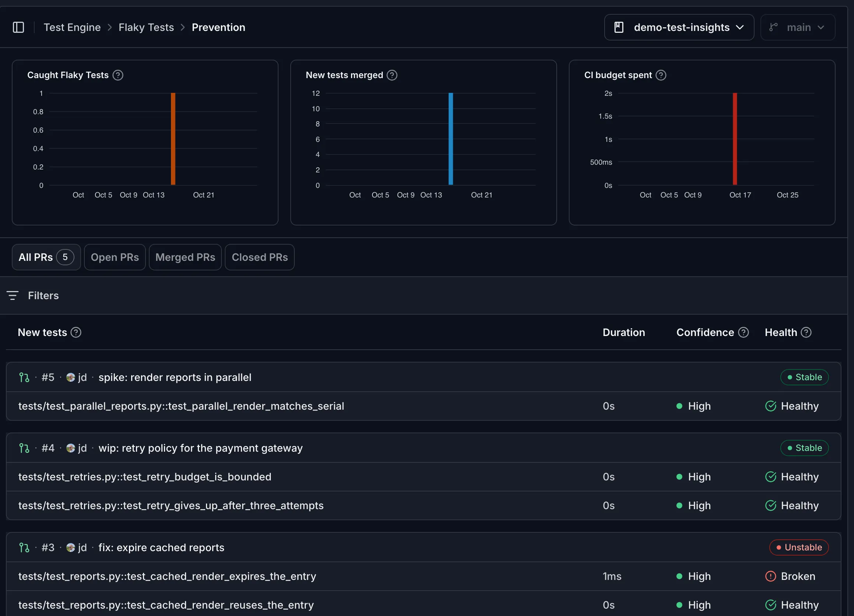
Task: Click the Stable badge on PR #4
Action: click(x=804, y=448)
